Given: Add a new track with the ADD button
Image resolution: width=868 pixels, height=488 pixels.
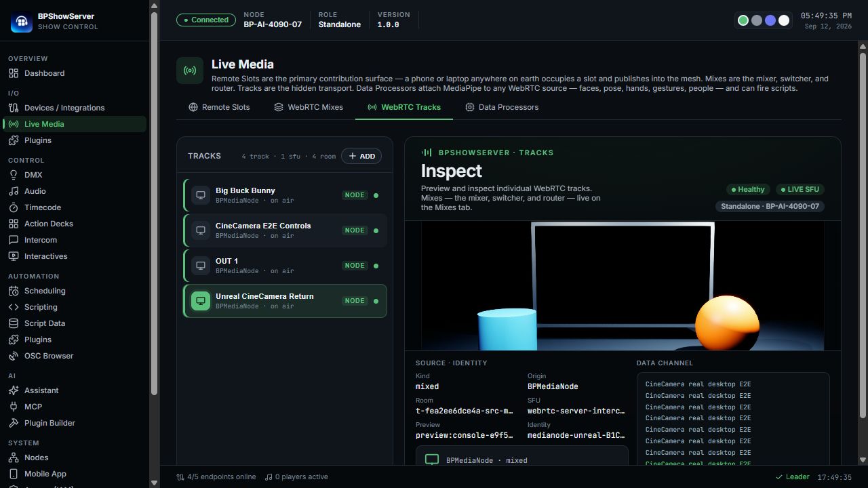Looking at the screenshot, I should pyautogui.click(x=361, y=156).
